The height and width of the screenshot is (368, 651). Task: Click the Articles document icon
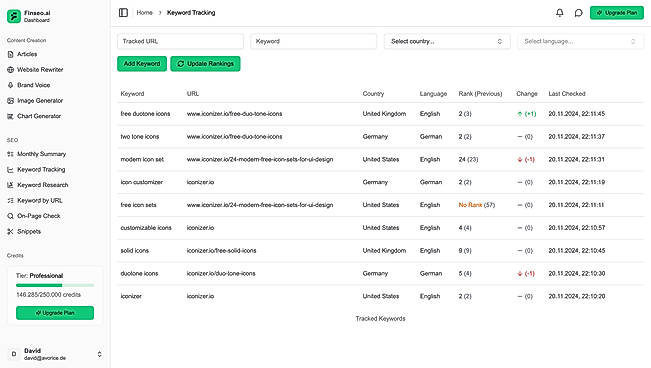[10, 54]
